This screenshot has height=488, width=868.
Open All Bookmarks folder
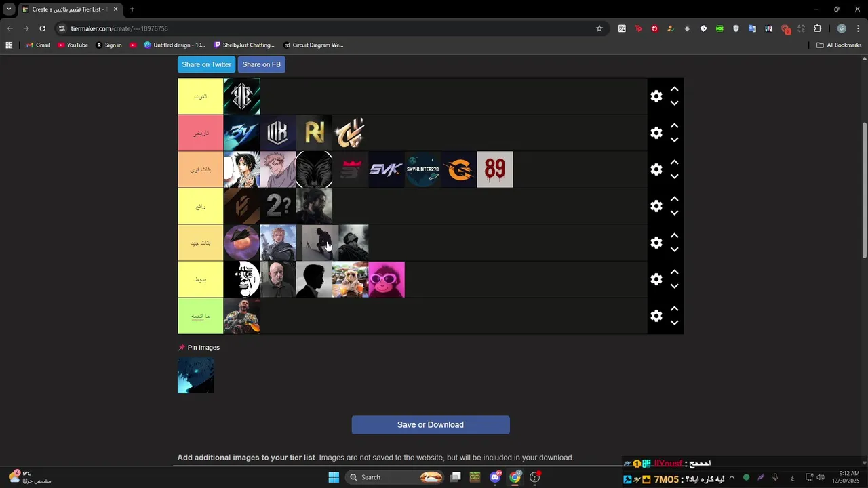click(839, 45)
